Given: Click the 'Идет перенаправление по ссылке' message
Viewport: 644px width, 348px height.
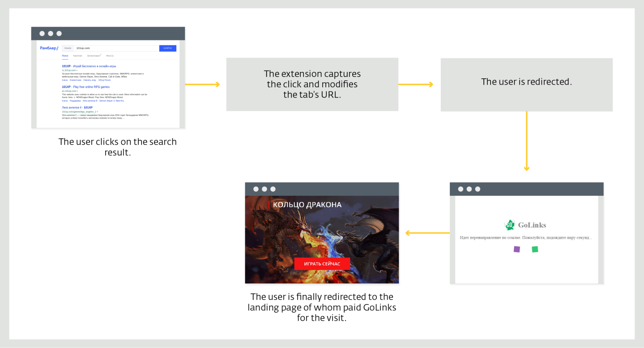Looking at the screenshot, I should [526, 237].
